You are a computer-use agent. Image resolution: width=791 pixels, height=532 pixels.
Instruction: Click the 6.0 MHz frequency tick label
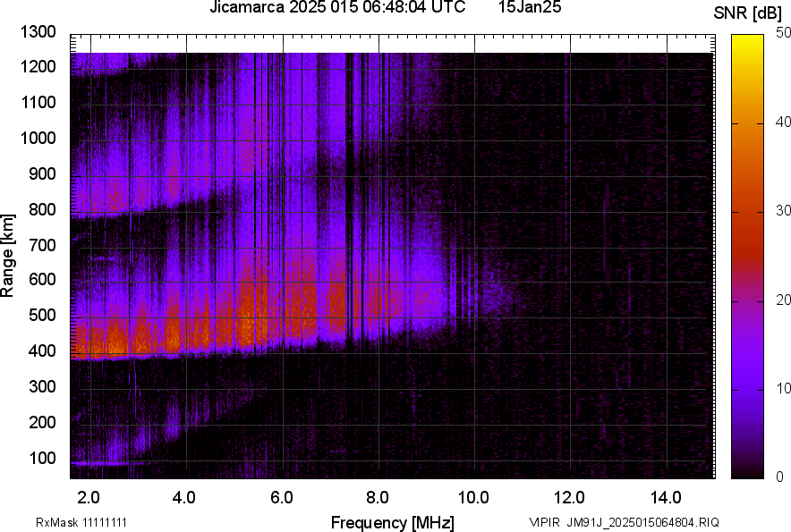click(282, 497)
